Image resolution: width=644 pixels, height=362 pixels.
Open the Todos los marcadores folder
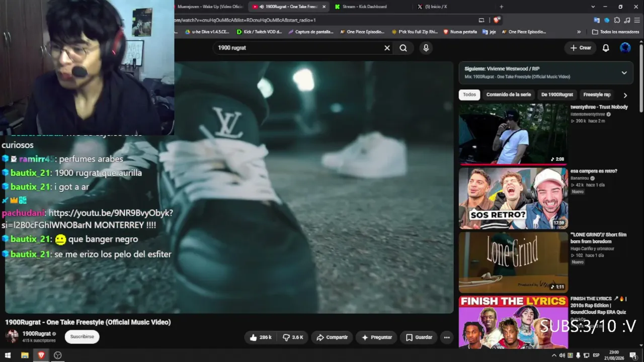(615, 32)
